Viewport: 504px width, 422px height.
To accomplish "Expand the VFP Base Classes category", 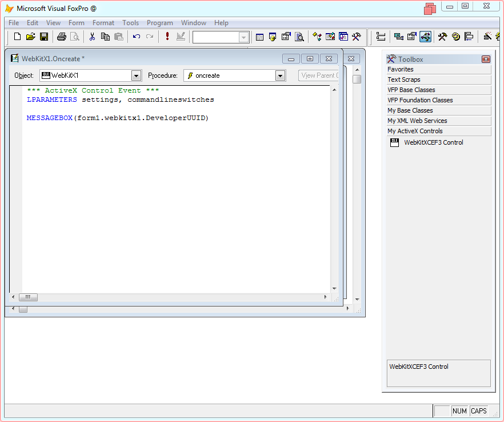I will pos(439,90).
